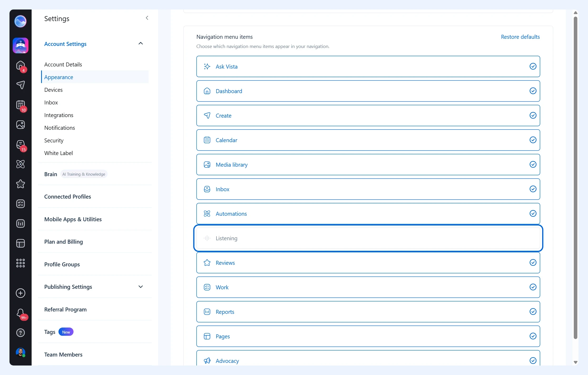Click the Create paper plane icon in sidebar
This screenshot has width=588, height=375.
[21, 85]
